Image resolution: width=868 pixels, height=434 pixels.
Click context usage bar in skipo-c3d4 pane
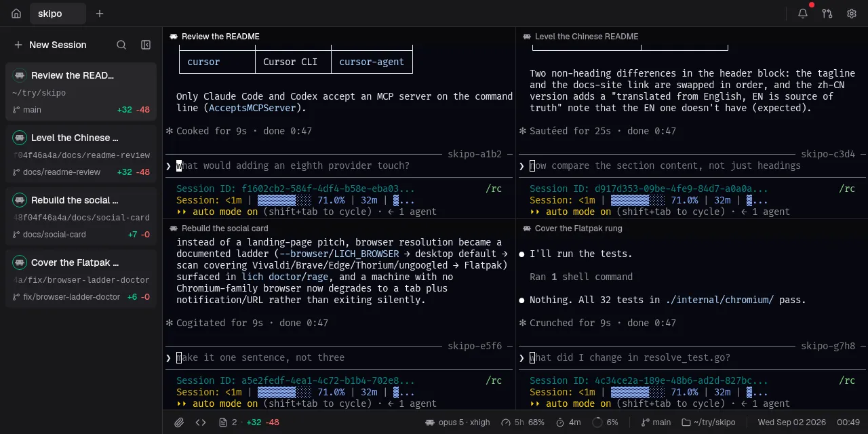(x=638, y=200)
